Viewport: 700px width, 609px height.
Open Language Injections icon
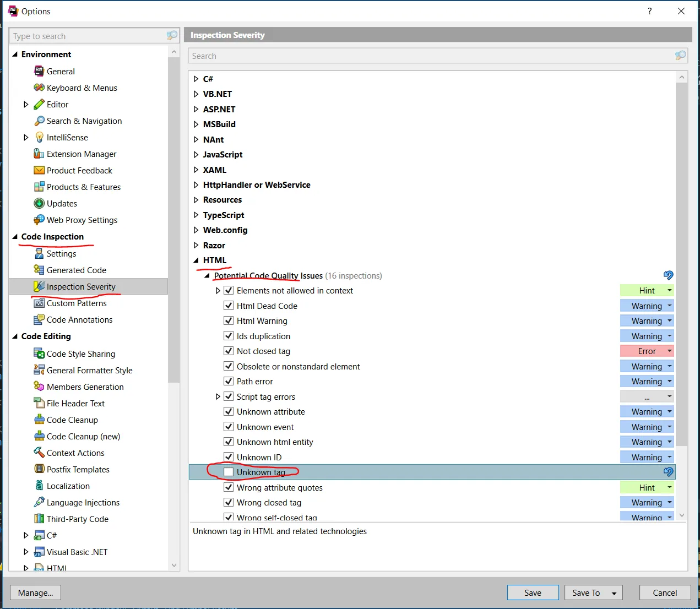click(39, 502)
